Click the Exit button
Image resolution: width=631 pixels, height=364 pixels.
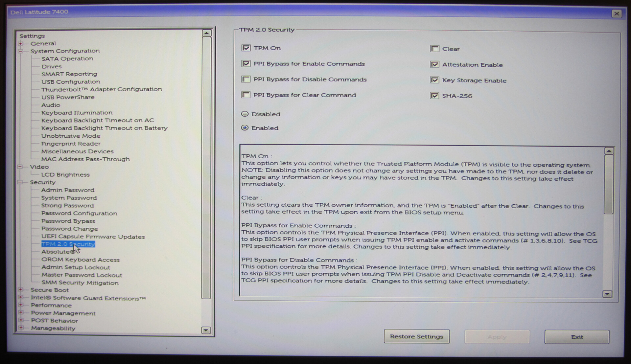(x=576, y=337)
